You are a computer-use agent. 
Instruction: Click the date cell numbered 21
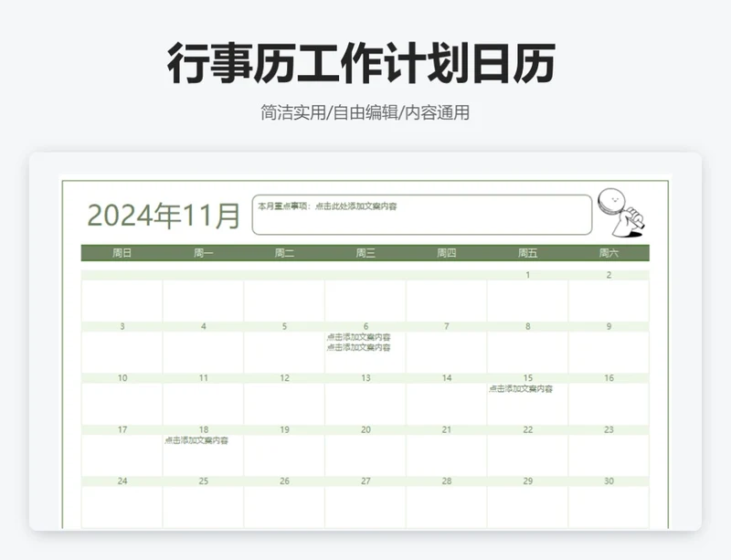point(447,430)
